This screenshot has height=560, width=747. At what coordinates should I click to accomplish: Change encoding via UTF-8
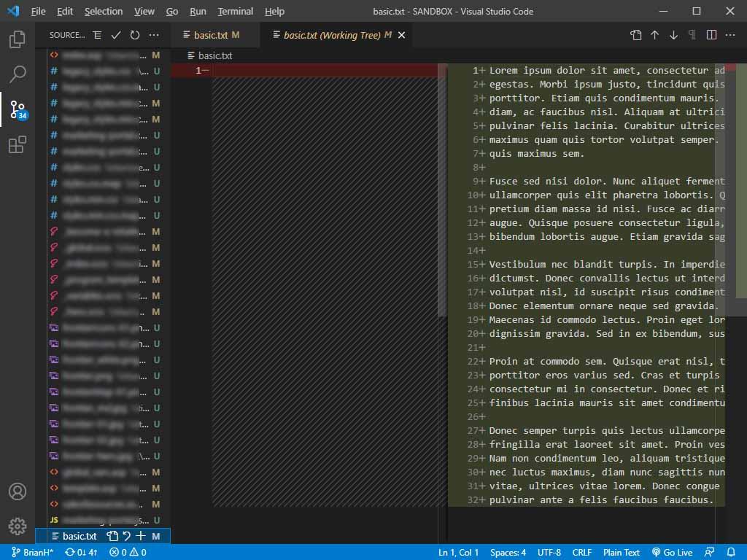[549, 553]
